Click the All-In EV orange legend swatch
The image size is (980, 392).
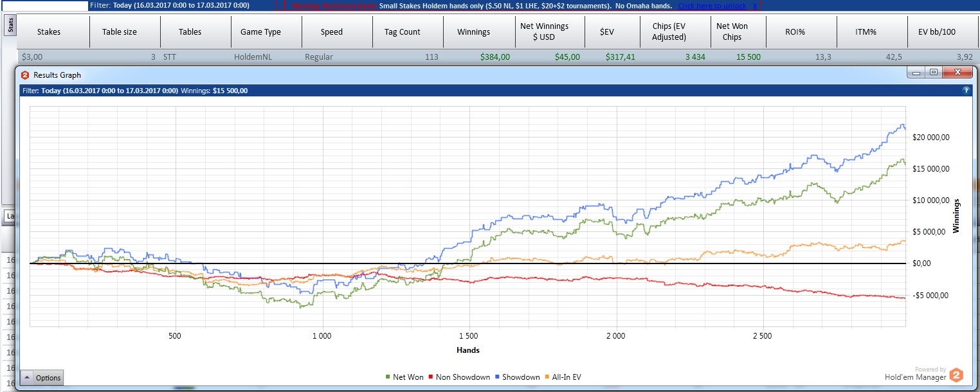coord(547,377)
